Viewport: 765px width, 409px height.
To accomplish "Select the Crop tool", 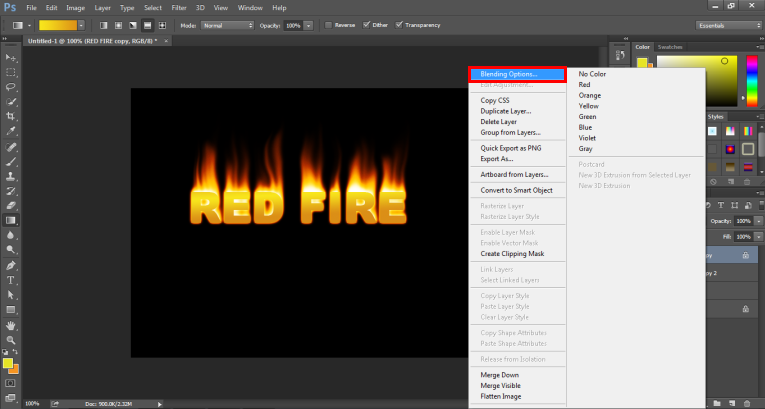I will (x=11, y=116).
